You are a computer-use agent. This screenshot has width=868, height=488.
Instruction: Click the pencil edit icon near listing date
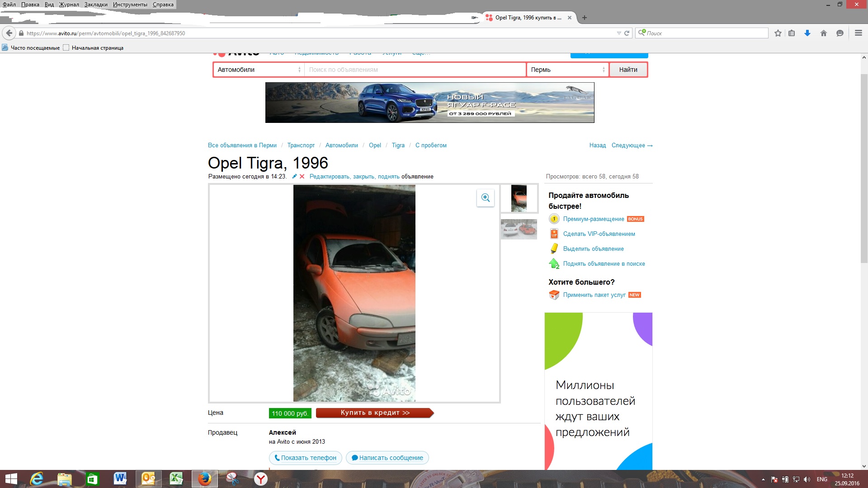[x=294, y=177]
